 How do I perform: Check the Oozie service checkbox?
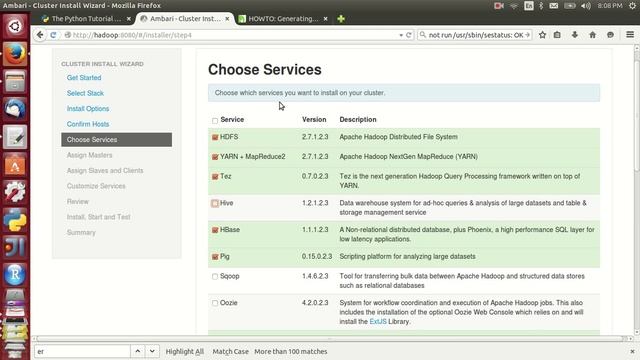point(215,303)
